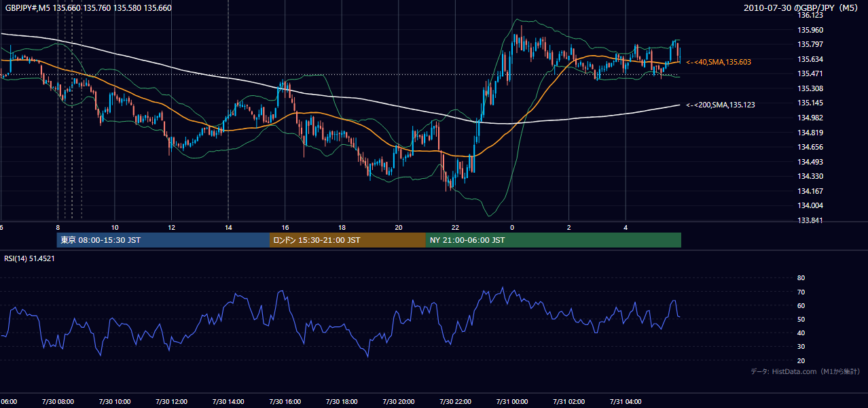Click the 134.330 price axis label
The width and height of the screenshot is (868, 408).
(810, 176)
